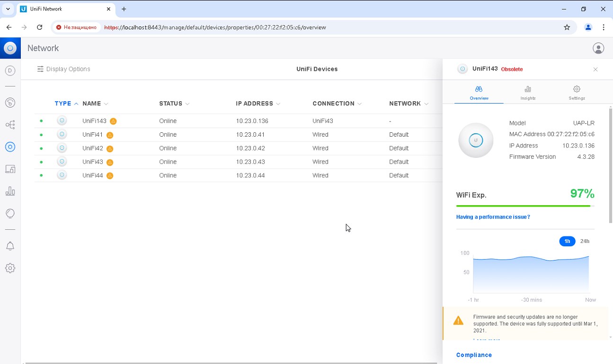
Task: Select the UniFi43 device name
Action: click(x=93, y=162)
